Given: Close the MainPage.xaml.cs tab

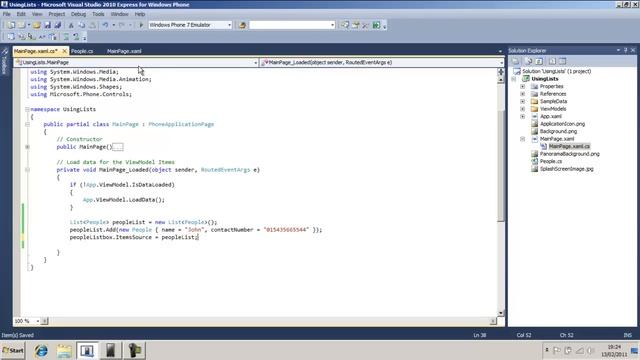Looking at the screenshot, I should pos(64,51).
